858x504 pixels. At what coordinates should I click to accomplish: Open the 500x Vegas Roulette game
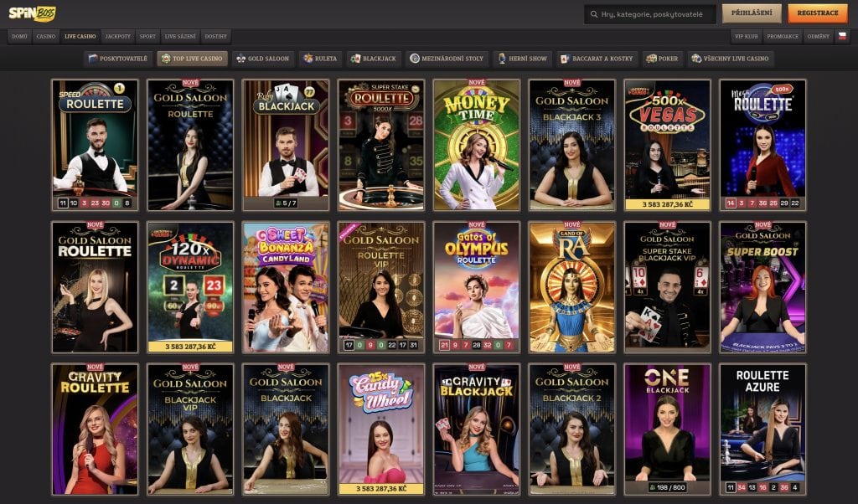(667, 145)
